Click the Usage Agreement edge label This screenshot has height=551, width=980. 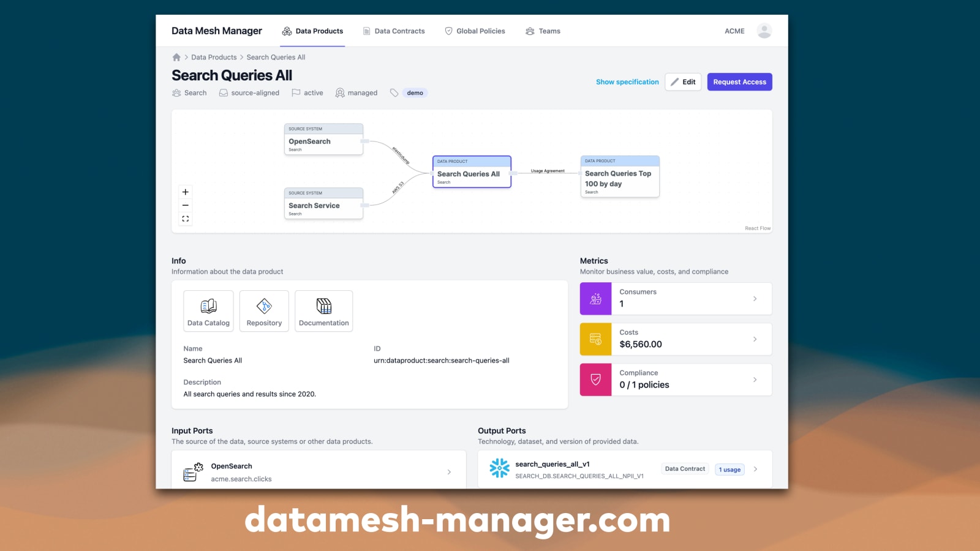[548, 171]
